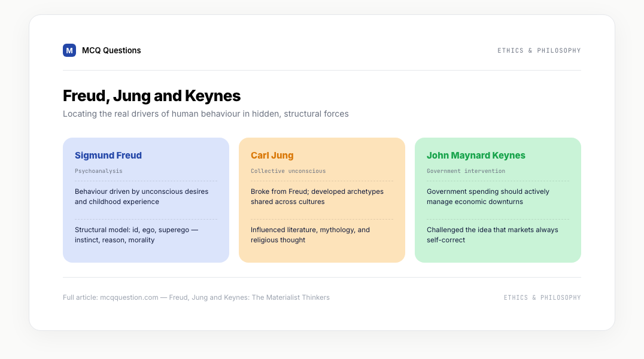Click text about unconscious desires and childhood
This screenshot has height=359, width=644.
142,196
